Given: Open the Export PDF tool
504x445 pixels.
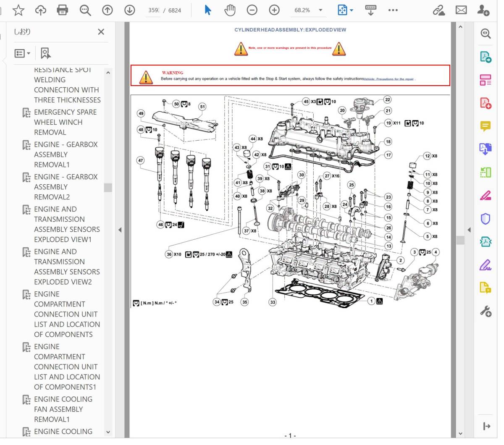Looking at the screenshot, I should [486, 57].
